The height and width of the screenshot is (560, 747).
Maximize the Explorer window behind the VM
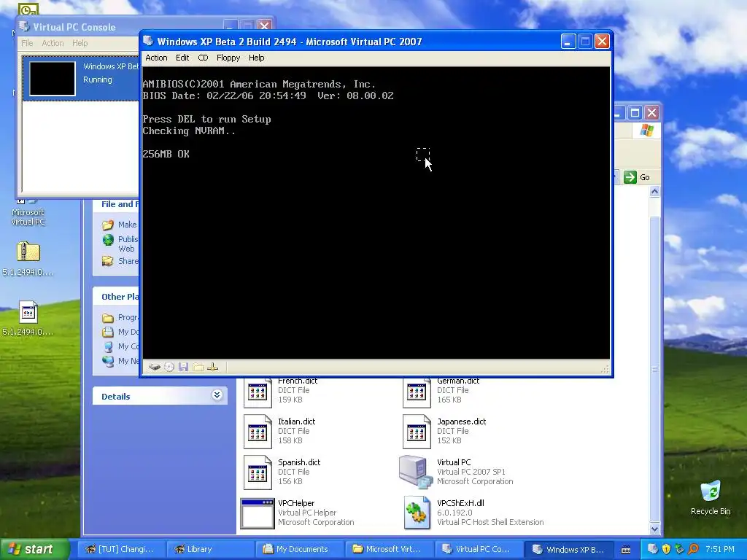tap(635, 113)
